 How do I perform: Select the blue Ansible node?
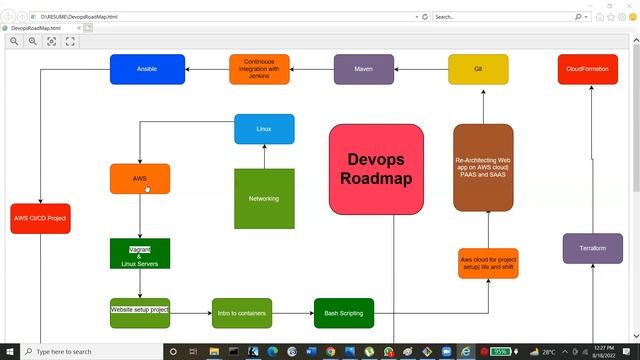[147, 69]
